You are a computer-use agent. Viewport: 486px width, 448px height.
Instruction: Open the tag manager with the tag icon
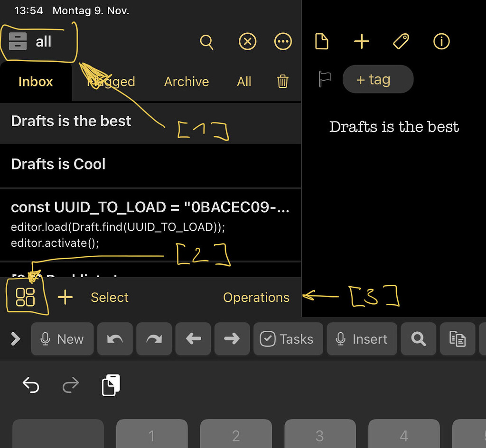401,41
